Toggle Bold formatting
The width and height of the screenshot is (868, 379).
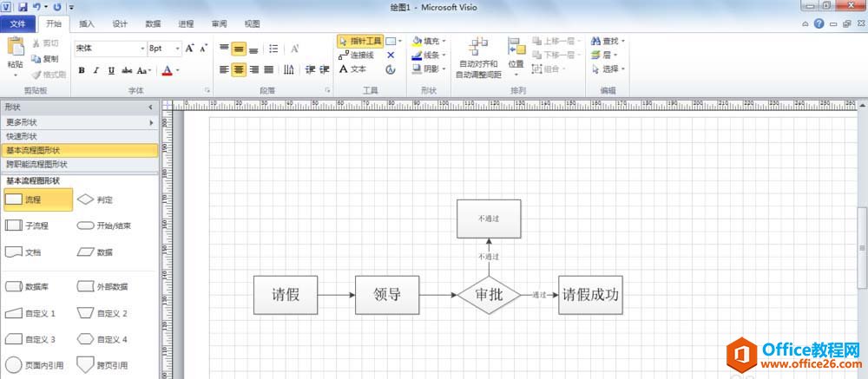coord(82,70)
